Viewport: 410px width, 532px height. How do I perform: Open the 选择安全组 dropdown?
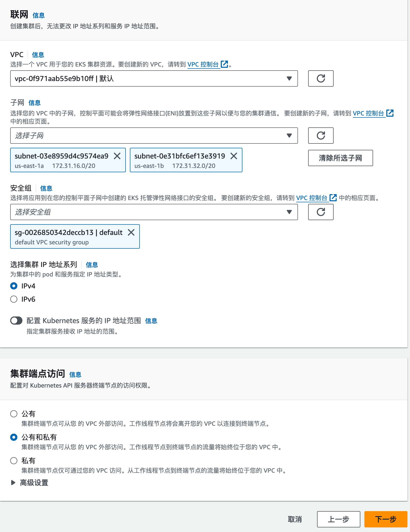tap(154, 212)
